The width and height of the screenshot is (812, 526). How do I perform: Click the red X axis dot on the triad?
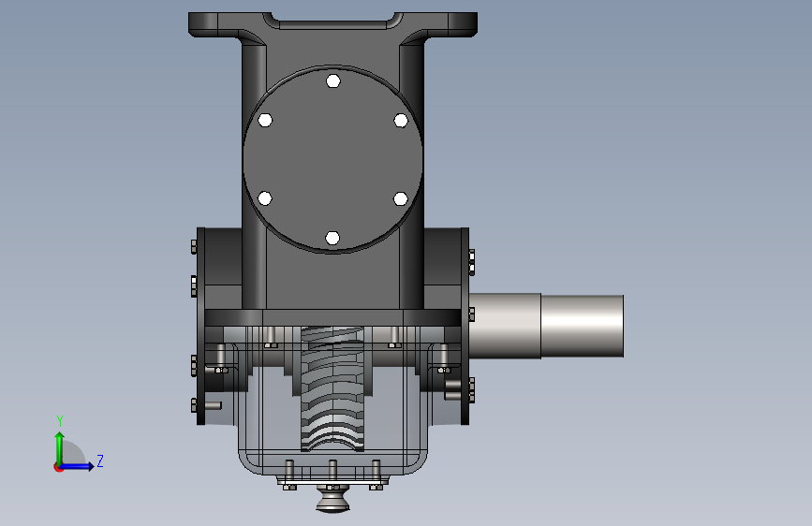click(58, 468)
